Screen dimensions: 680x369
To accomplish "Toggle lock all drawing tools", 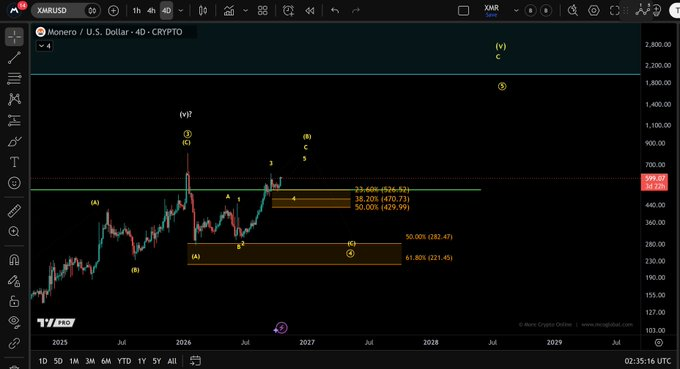I will [x=14, y=301].
